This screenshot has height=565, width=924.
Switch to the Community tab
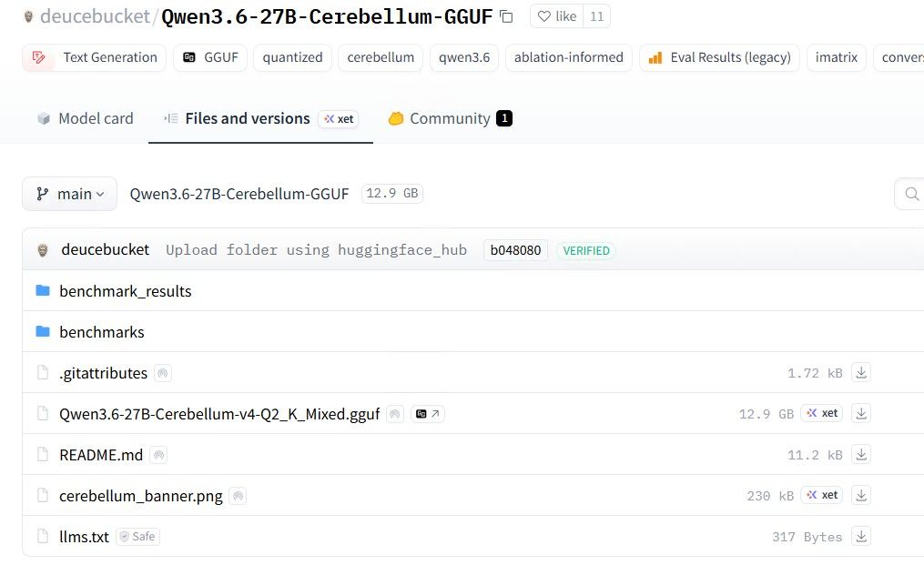450,118
